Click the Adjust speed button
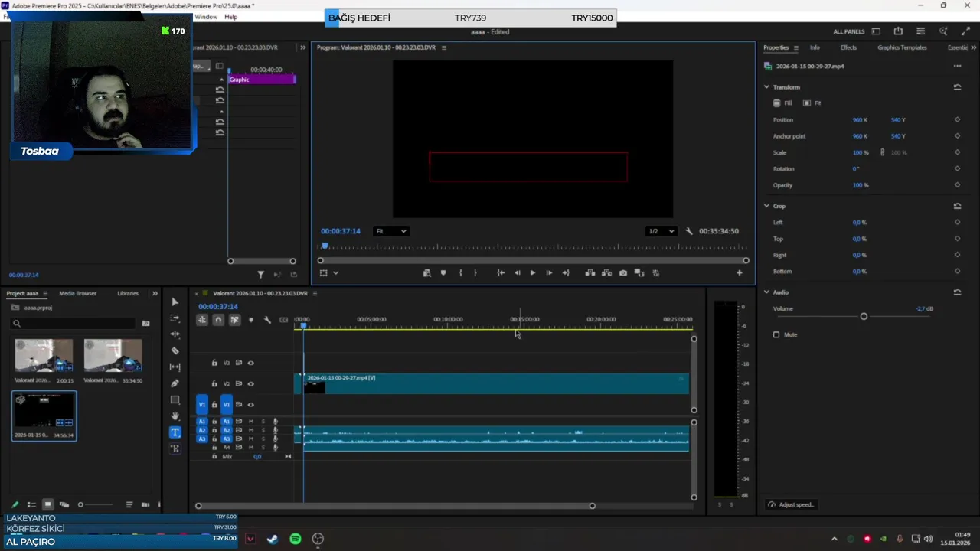 [x=791, y=504]
